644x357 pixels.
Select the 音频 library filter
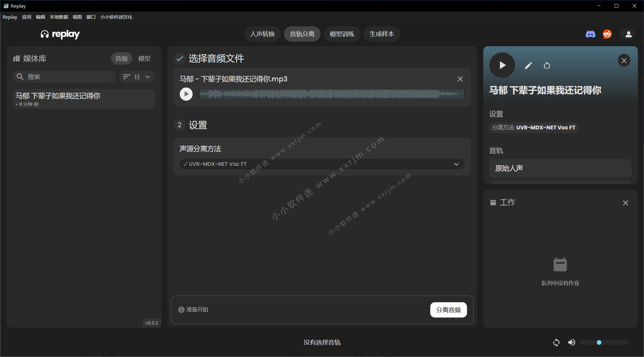122,58
